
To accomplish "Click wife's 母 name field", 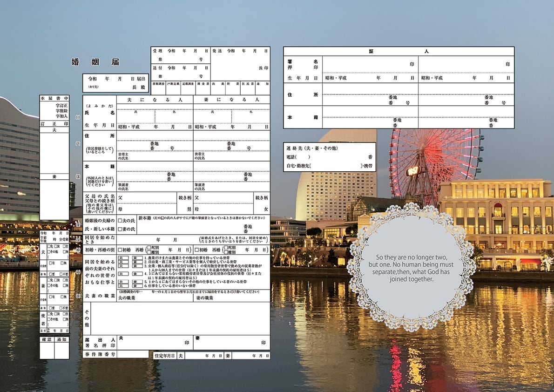I will point(223,209).
